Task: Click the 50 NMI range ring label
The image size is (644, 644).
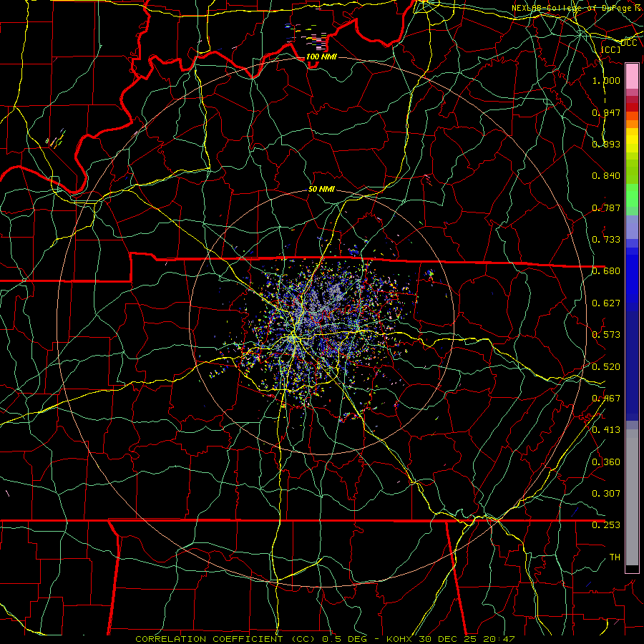Action: (321, 189)
